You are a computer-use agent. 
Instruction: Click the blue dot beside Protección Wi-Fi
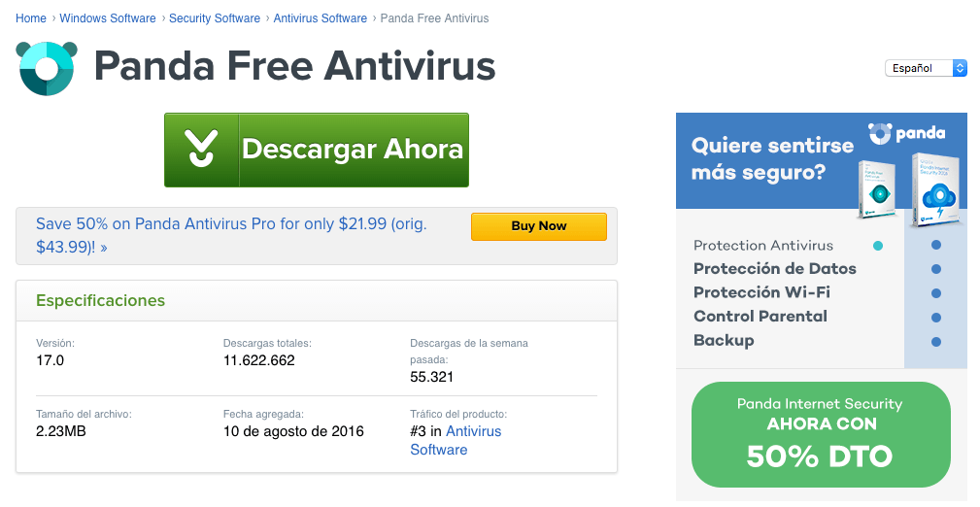point(936,293)
